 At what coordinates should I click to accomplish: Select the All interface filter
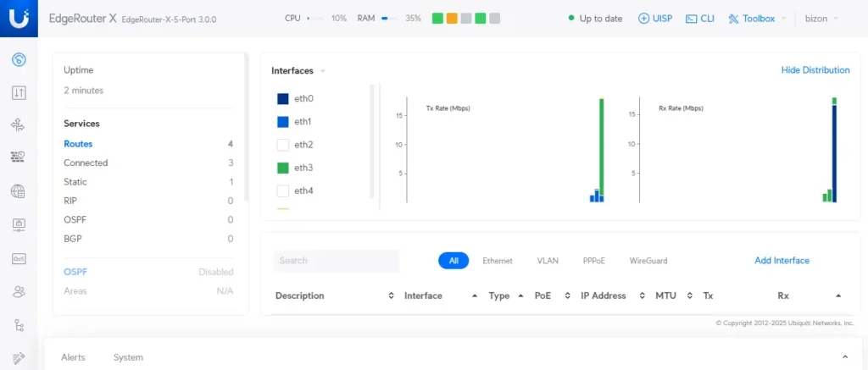pyautogui.click(x=453, y=261)
